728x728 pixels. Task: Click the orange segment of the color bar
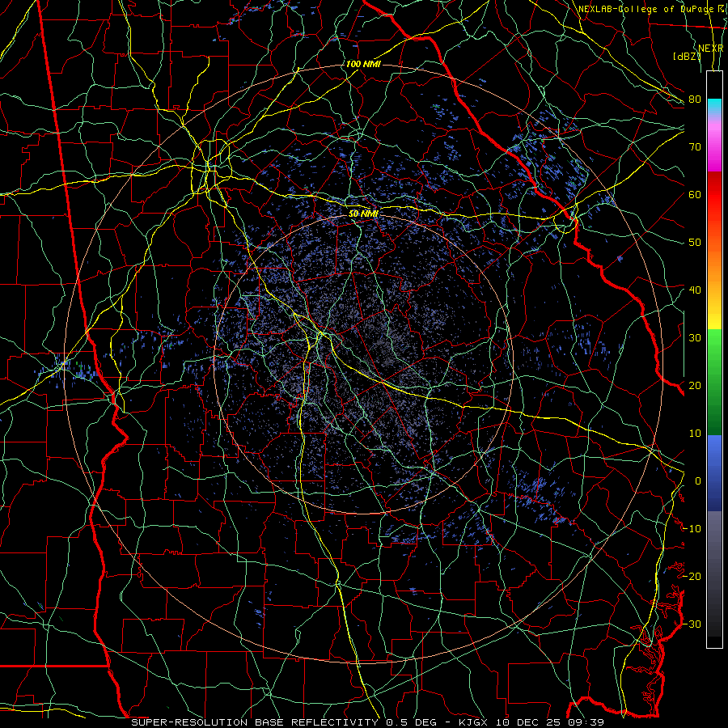[x=714, y=260]
